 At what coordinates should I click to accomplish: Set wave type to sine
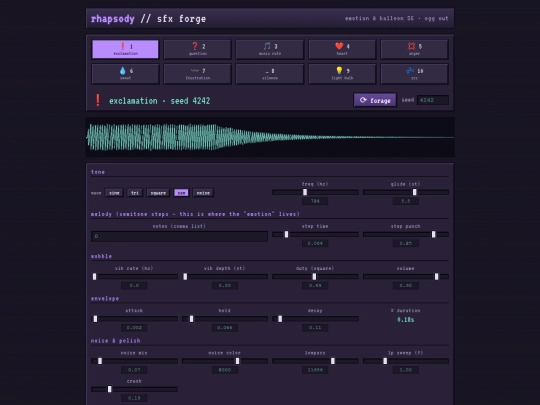(114, 193)
